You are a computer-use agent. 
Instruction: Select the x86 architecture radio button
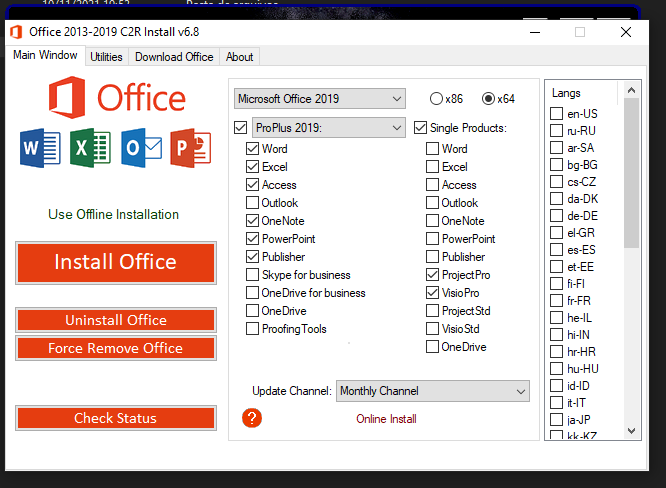click(436, 99)
